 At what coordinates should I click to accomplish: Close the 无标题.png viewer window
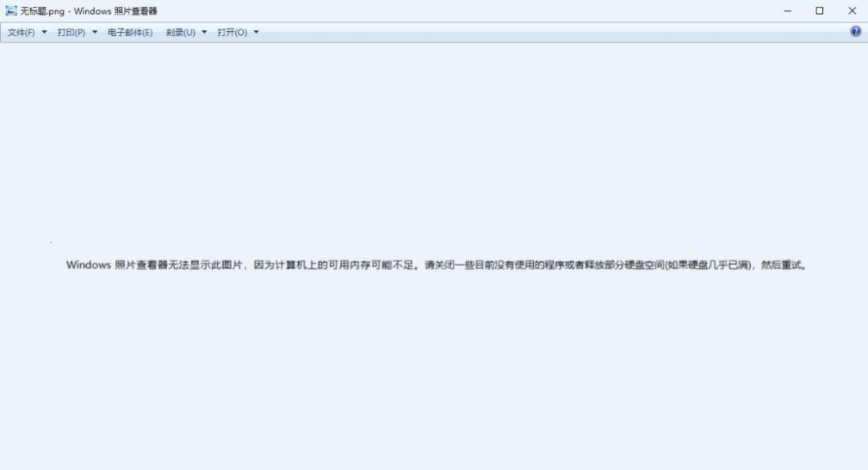point(852,11)
